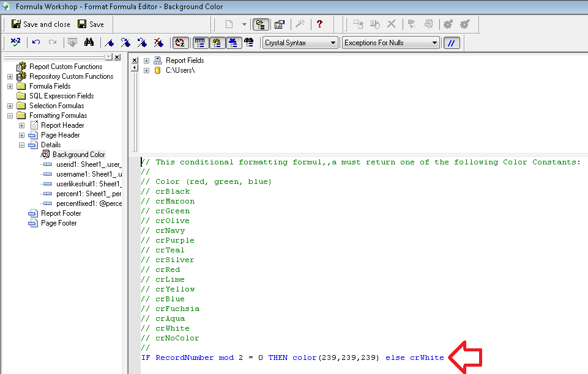Select percentfixed1 field in tree
The height and width of the screenshot is (374, 588).
coord(89,204)
